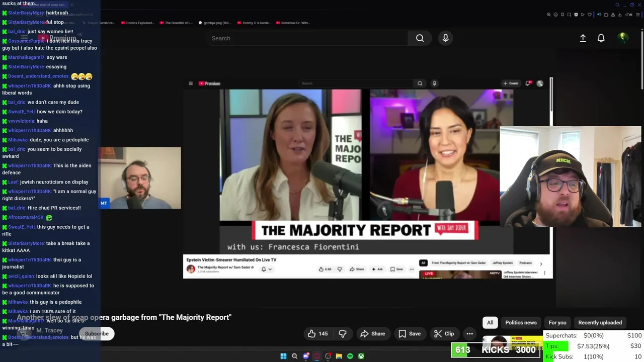
Task: Select the Recently uploaded chip
Action: pyautogui.click(x=600, y=322)
